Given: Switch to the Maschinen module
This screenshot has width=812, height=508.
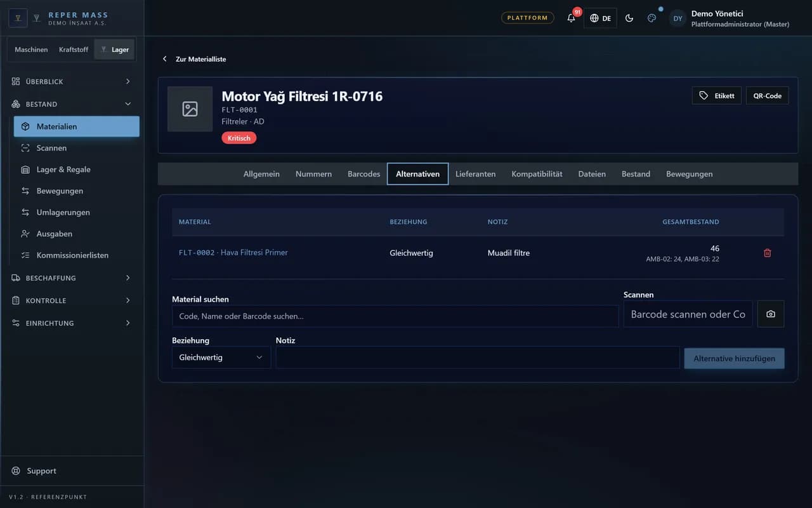Looking at the screenshot, I should pos(31,50).
